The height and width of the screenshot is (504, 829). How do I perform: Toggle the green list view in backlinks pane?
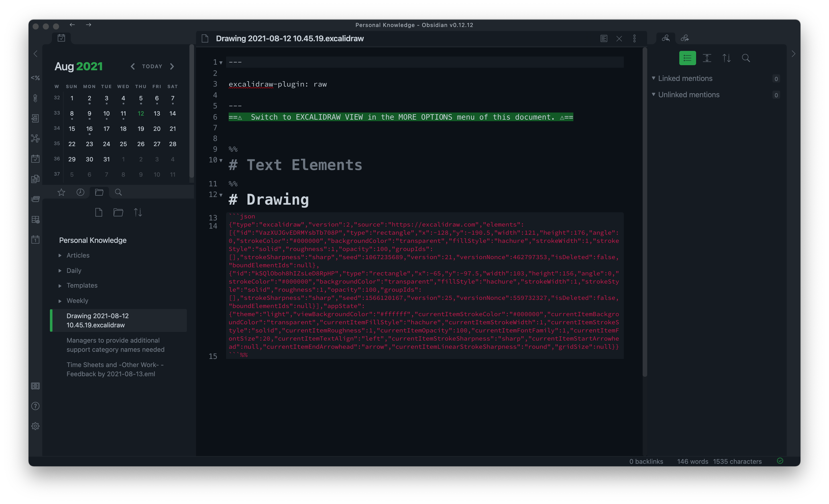pos(687,58)
